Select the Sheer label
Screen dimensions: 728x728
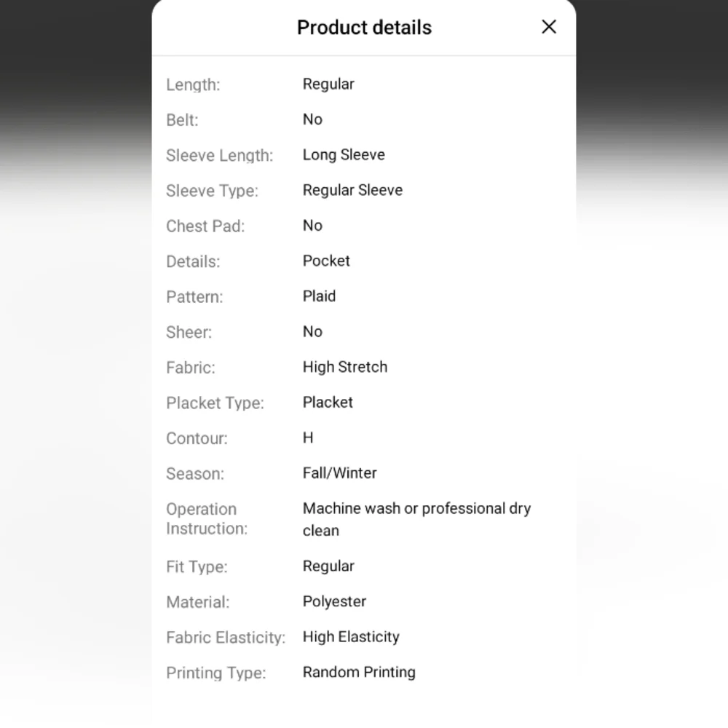(189, 332)
